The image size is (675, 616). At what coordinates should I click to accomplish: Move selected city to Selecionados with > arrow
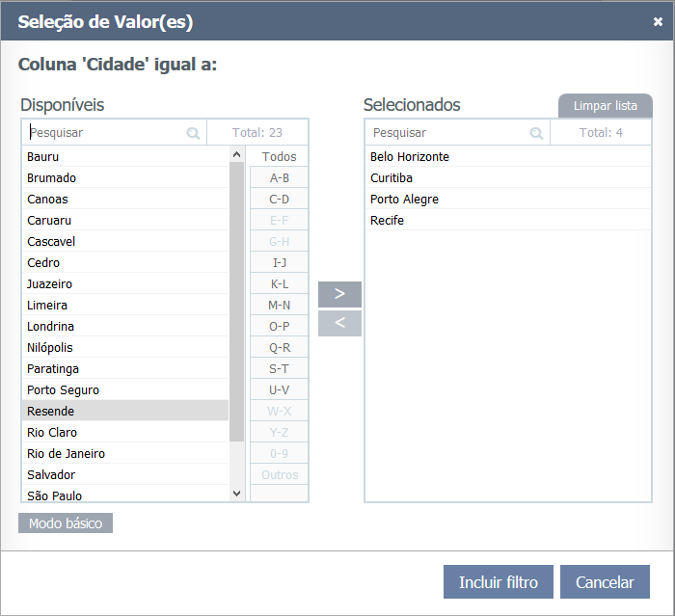[339, 294]
